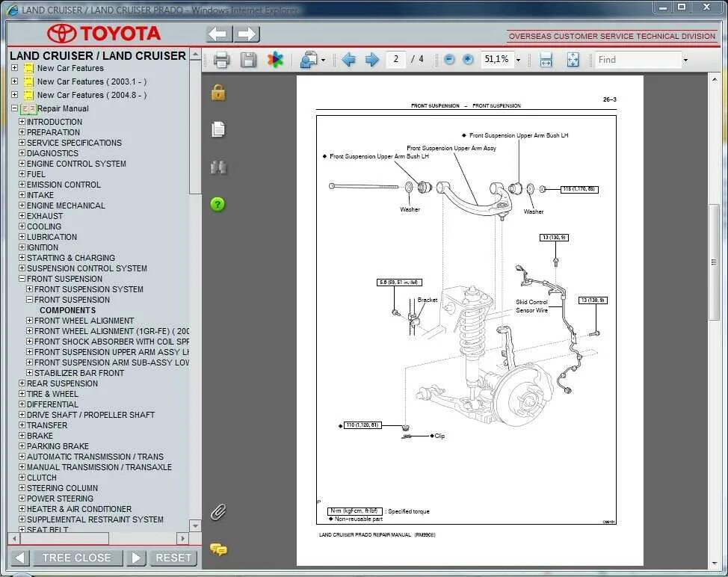Open the binoculars search panel
The width and height of the screenshot is (728, 577).
pos(218,167)
